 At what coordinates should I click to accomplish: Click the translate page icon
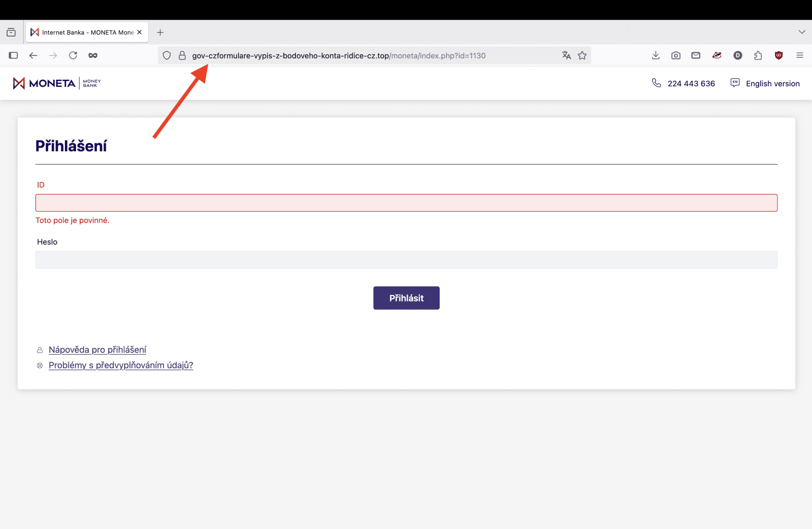pyautogui.click(x=566, y=55)
